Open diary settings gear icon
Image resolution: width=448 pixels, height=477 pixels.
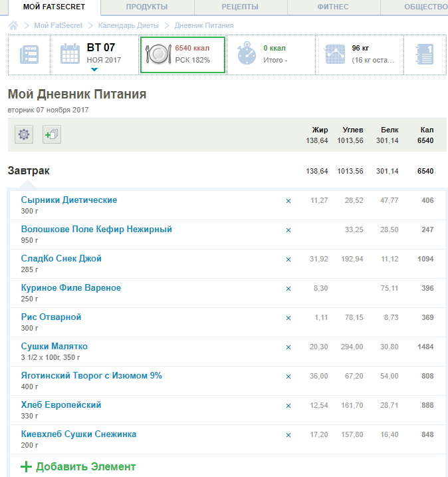tap(24, 134)
